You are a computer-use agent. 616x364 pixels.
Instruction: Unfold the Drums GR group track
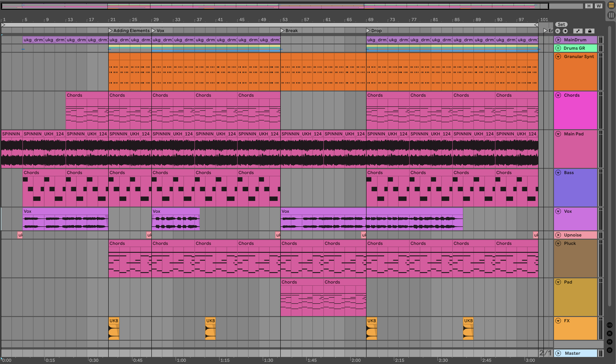click(x=558, y=48)
